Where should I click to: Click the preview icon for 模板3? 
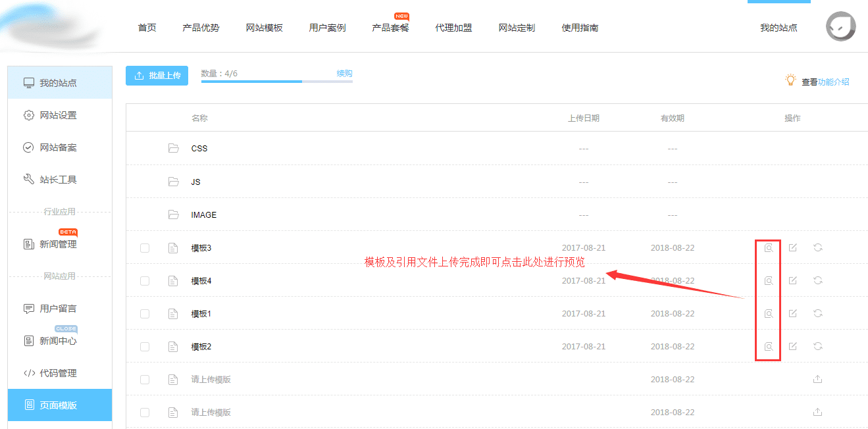click(x=768, y=247)
